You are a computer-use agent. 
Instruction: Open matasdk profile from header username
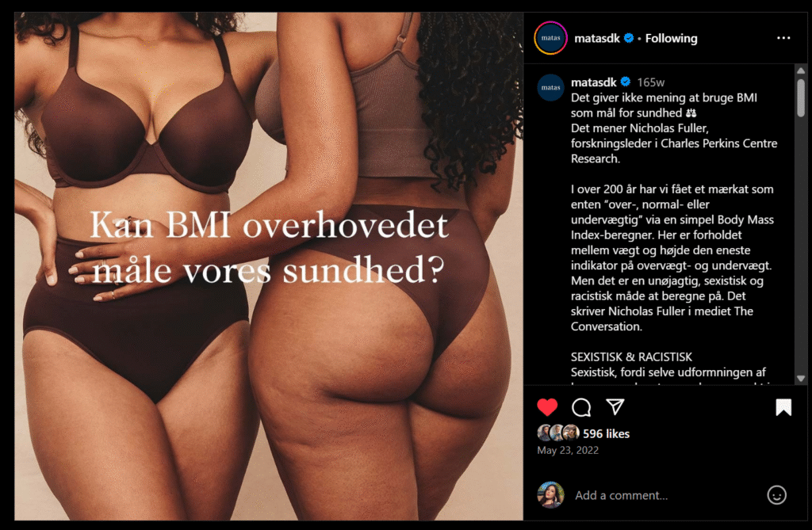(596, 38)
